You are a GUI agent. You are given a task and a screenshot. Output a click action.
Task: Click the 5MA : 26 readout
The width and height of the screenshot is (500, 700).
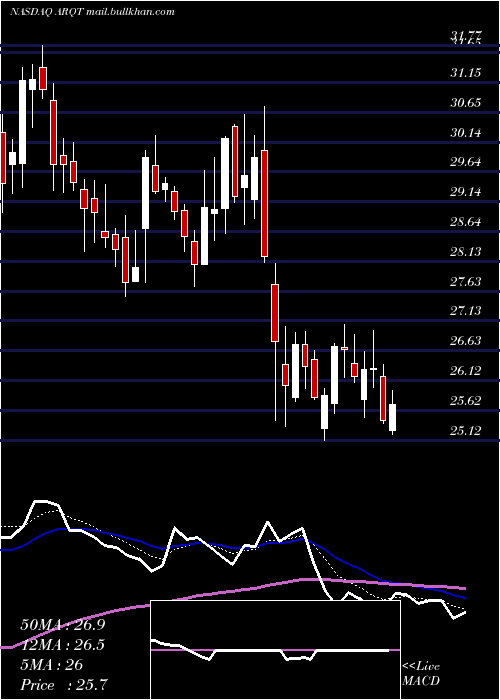[52, 665]
